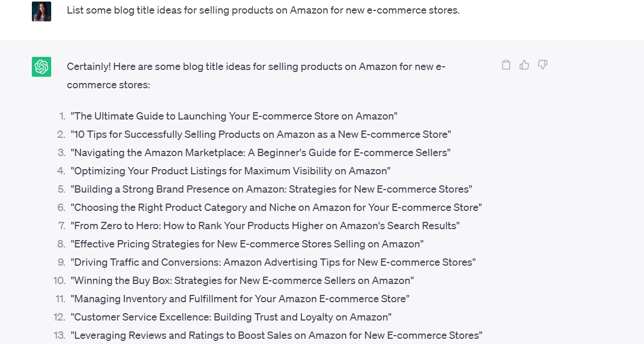Select "Driving Traffic and Conversions" title
Screen dimensions: 644x344
pyautogui.click(x=273, y=262)
